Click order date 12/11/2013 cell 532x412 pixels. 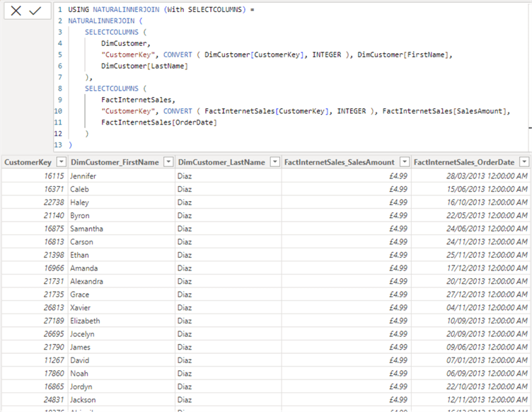pos(470,400)
